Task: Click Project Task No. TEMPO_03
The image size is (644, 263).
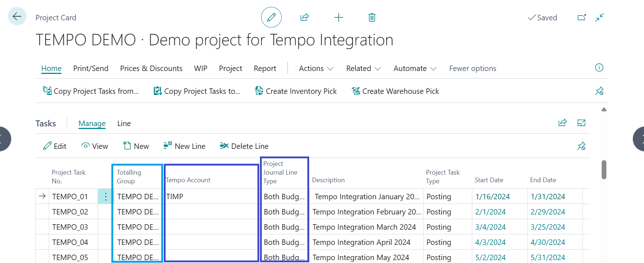Action: coord(70,227)
